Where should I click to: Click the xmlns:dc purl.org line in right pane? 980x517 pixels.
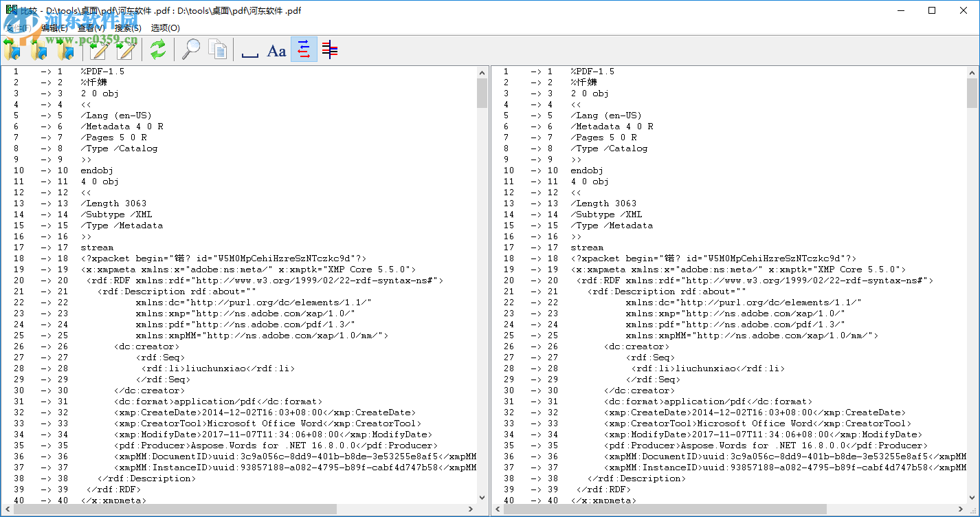click(744, 302)
